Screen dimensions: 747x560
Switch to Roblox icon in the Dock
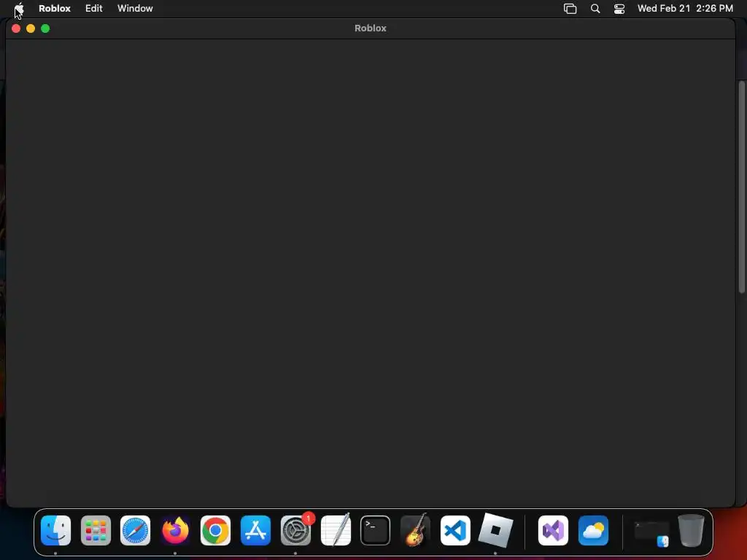coord(495,530)
